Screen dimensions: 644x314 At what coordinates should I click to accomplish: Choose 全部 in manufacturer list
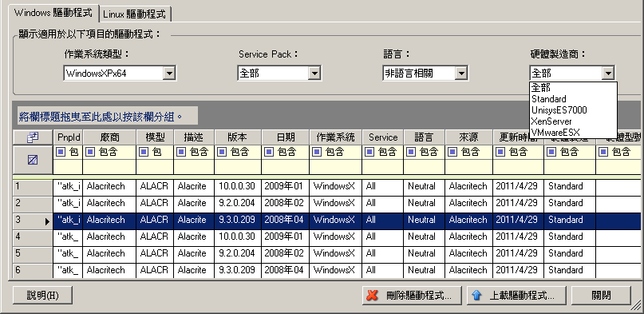click(x=573, y=88)
